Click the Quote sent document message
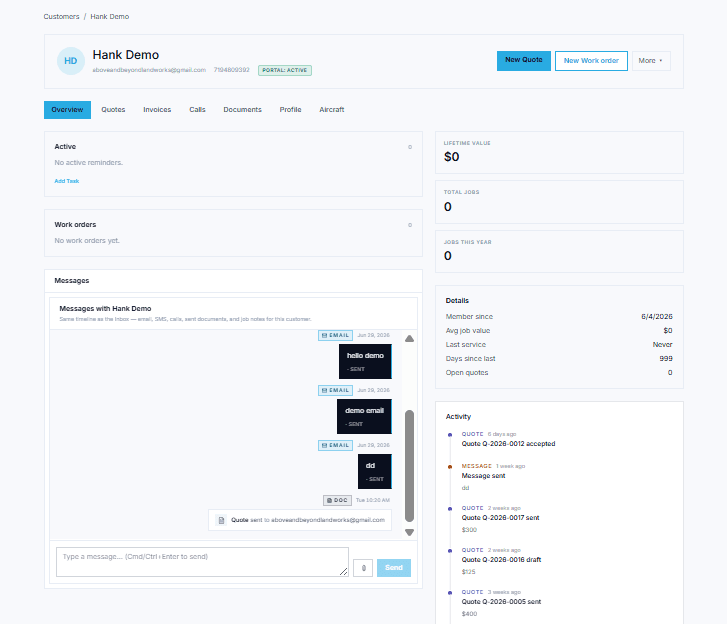 pyautogui.click(x=300, y=520)
